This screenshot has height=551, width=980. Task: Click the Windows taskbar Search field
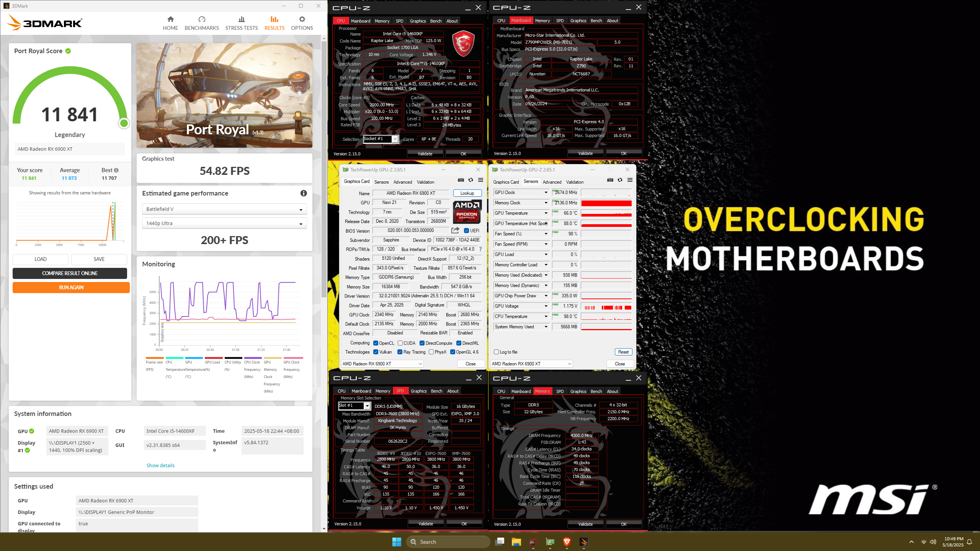[448, 542]
